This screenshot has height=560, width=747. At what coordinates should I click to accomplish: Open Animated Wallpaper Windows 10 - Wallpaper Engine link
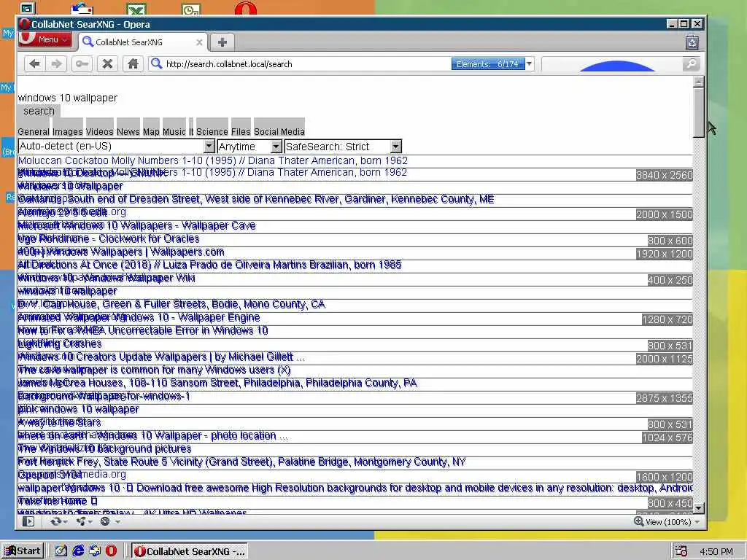coord(139,317)
